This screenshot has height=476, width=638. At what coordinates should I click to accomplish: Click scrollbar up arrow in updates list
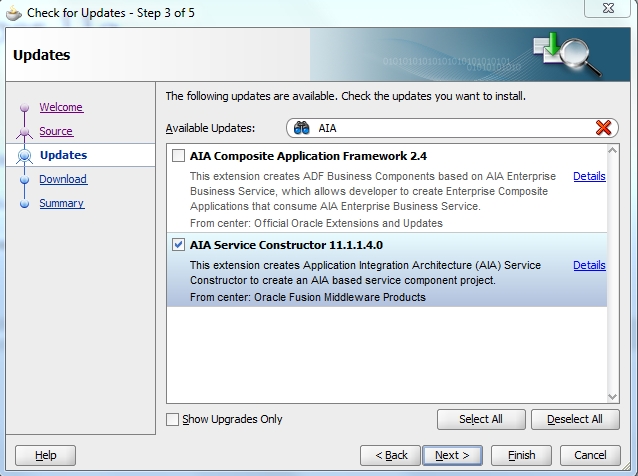tap(612, 151)
